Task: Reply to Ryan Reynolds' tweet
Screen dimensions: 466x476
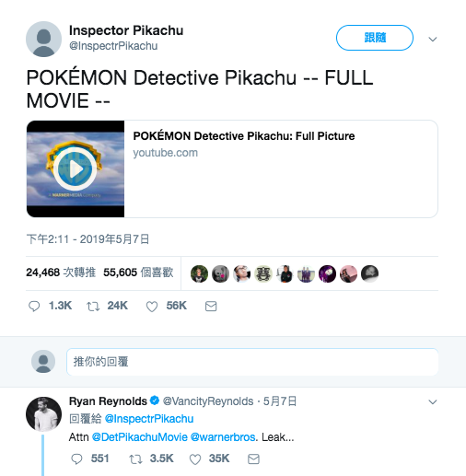Action: point(76,459)
